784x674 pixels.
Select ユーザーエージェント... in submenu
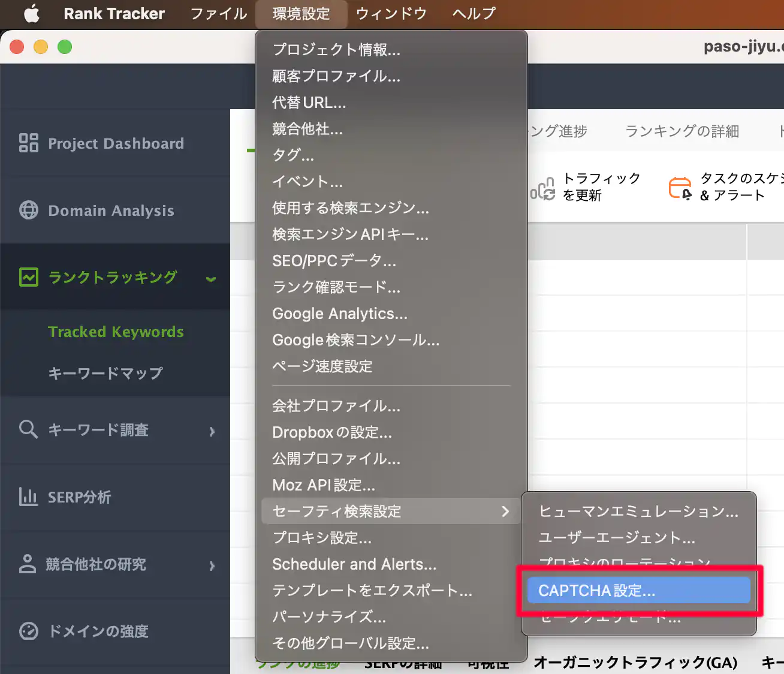[x=638, y=537]
